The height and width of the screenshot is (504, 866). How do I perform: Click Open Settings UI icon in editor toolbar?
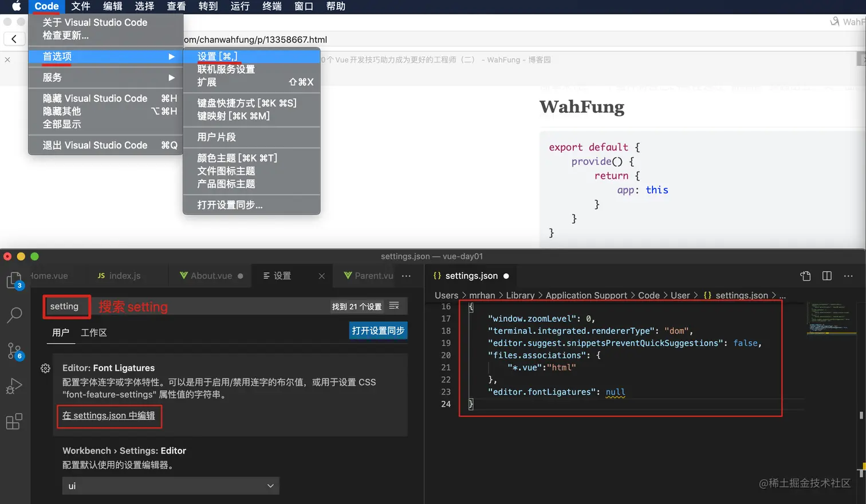click(x=805, y=275)
